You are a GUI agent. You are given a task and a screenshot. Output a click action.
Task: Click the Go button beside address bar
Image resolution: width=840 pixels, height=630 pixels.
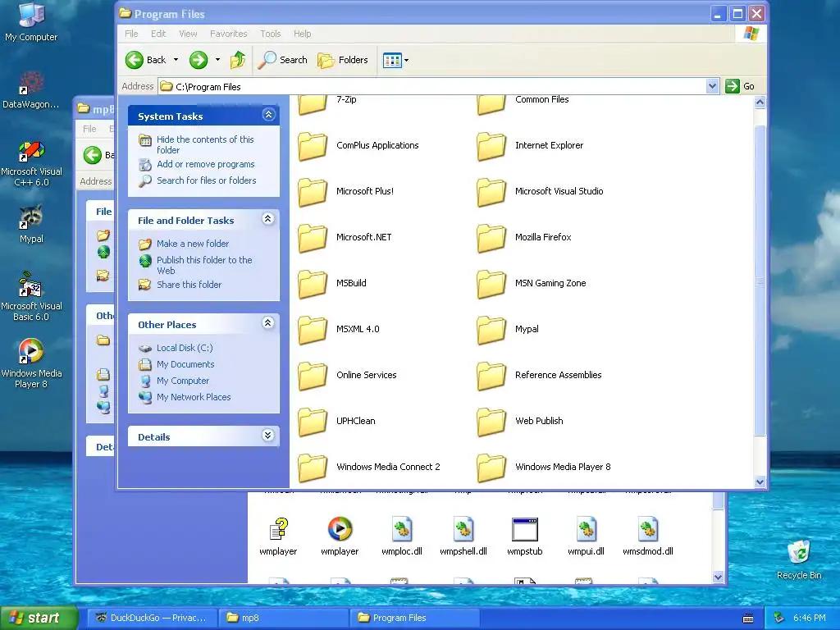click(x=740, y=86)
